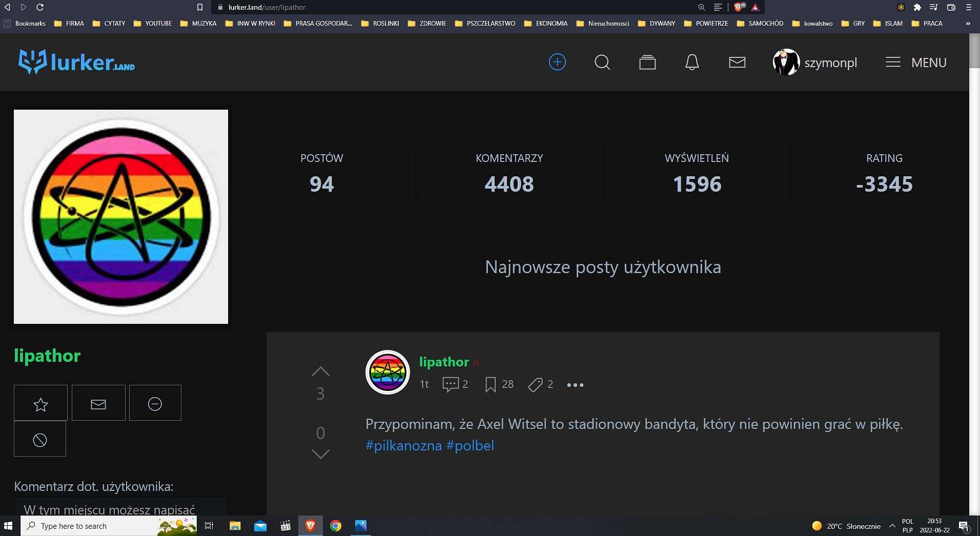Screen dimensions: 980x536
Task: Open SAMOCHÓD bookmarks folder
Action: (760, 23)
